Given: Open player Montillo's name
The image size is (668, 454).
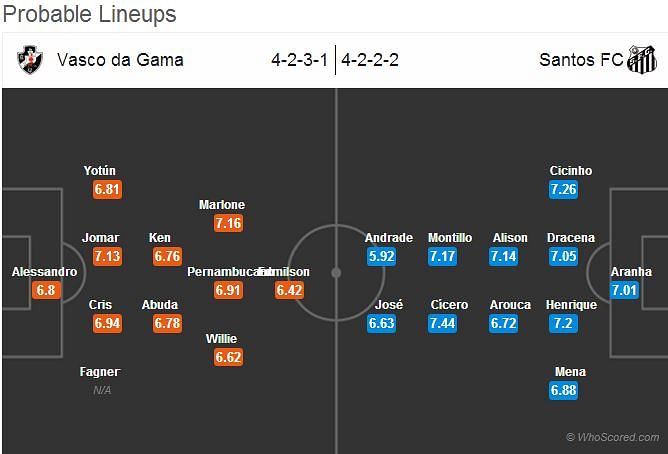Looking at the screenshot, I should tap(450, 238).
